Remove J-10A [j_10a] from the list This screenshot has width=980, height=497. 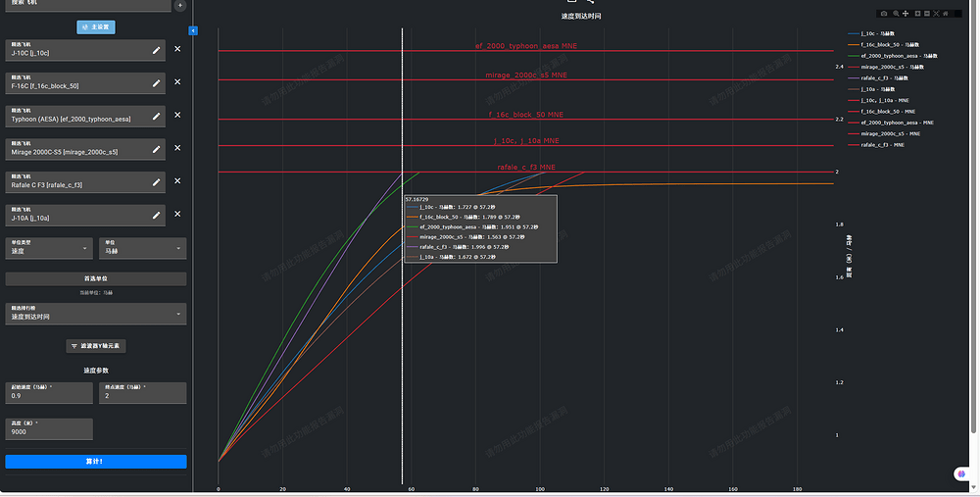click(x=177, y=214)
